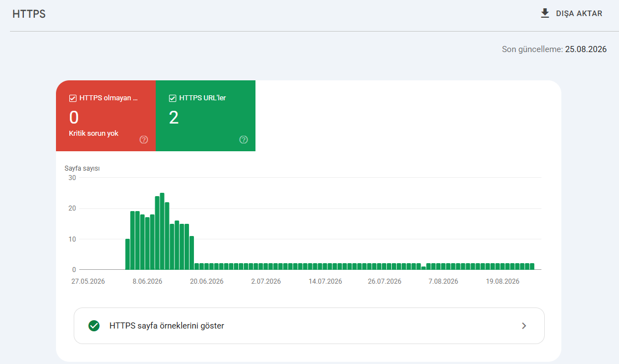Click the DIŞA AKTAR export button
The height and width of the screenshot is (364, 619).
(x=571, y=13)
